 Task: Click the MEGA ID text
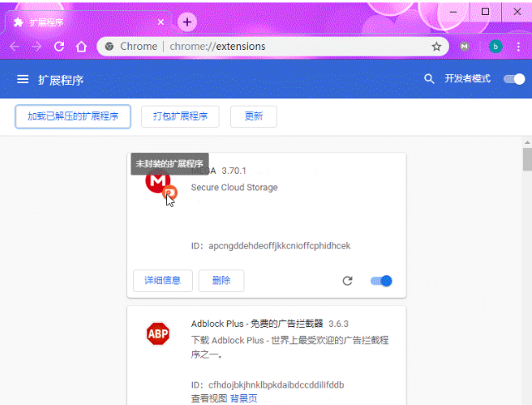[x=270, y=246]
